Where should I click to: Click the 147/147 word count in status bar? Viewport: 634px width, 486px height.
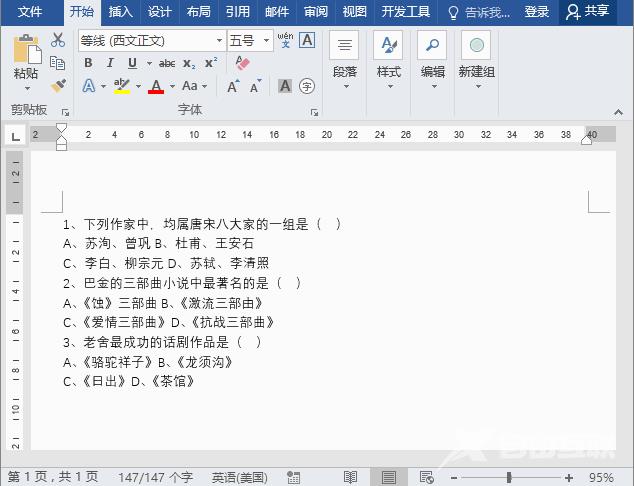click(155, 477)
